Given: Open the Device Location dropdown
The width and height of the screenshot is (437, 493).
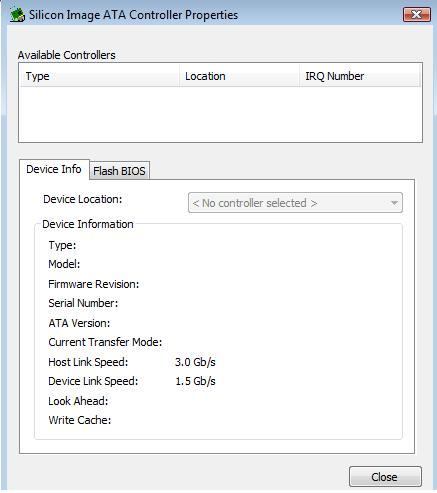Looking at the screenshot, I should (x=295, y=203).
